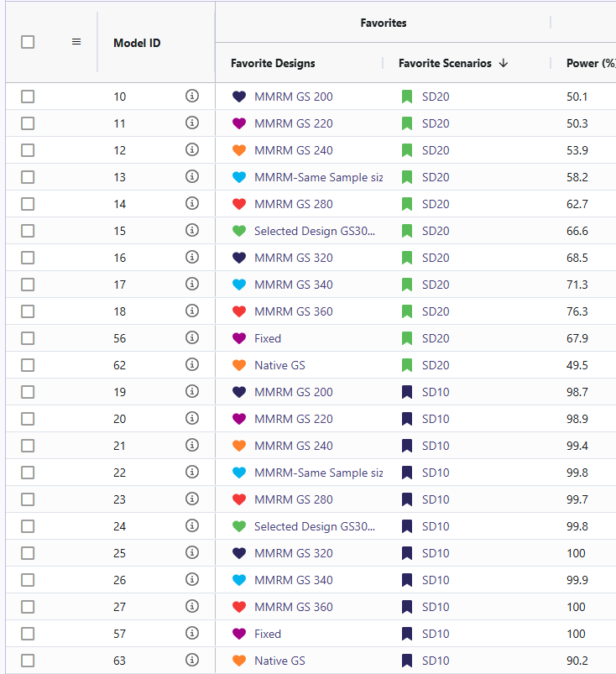
Task: Click the info icon for Model ID 10
Action: coord(191,97)
